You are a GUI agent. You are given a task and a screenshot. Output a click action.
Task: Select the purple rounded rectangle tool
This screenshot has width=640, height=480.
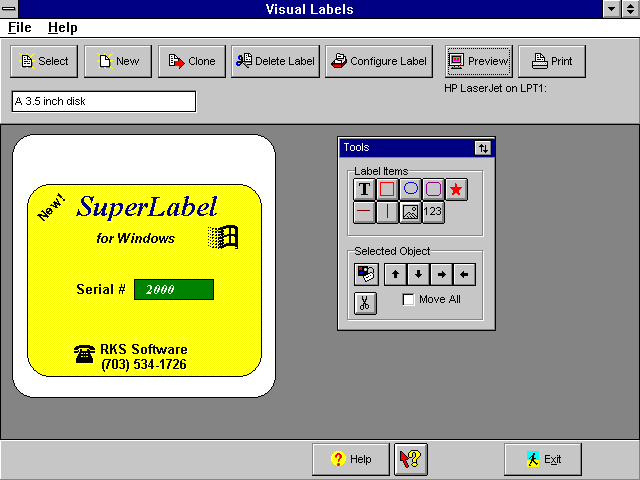point(433,189)
